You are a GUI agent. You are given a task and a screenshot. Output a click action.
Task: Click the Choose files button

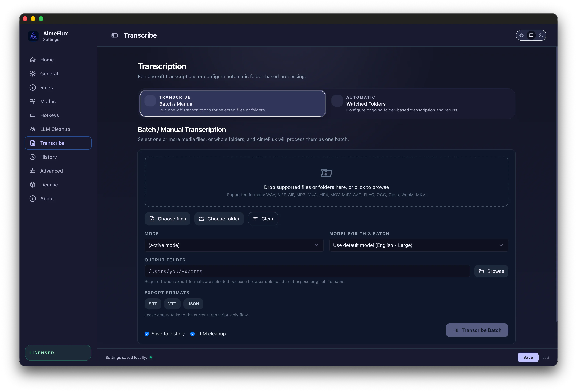[x=167, y=219]
